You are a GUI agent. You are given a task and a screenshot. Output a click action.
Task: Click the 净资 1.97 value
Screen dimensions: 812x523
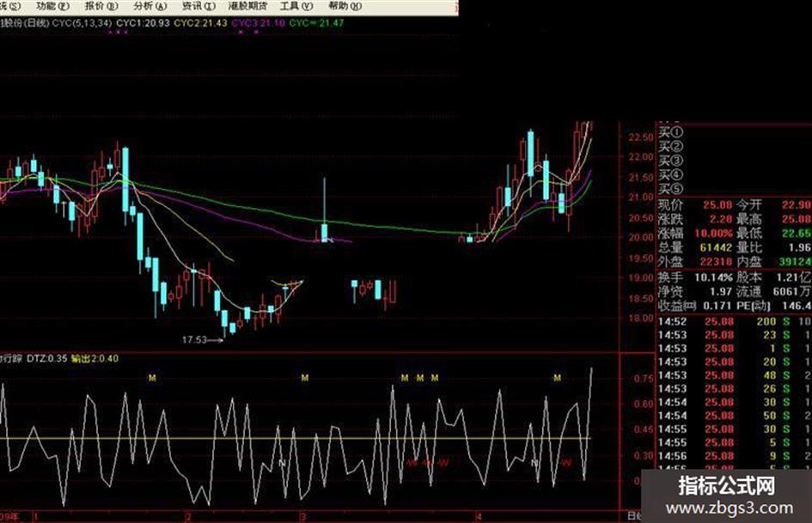[x=721, y=291]
